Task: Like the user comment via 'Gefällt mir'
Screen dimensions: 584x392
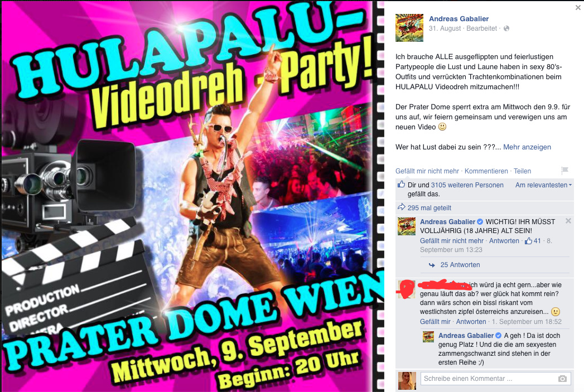Action: [435, 322]
